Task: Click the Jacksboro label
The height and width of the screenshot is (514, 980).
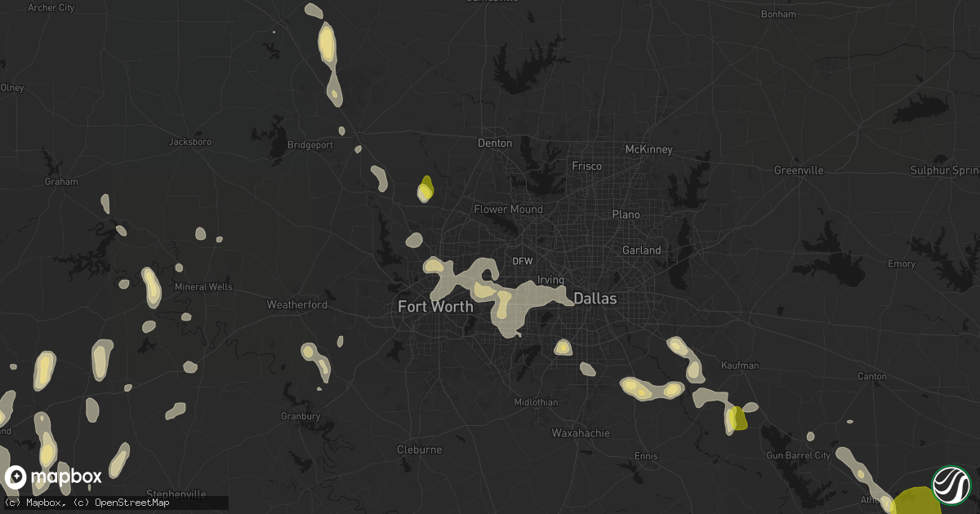Action: pyautogui.click(x=190, y=141)
